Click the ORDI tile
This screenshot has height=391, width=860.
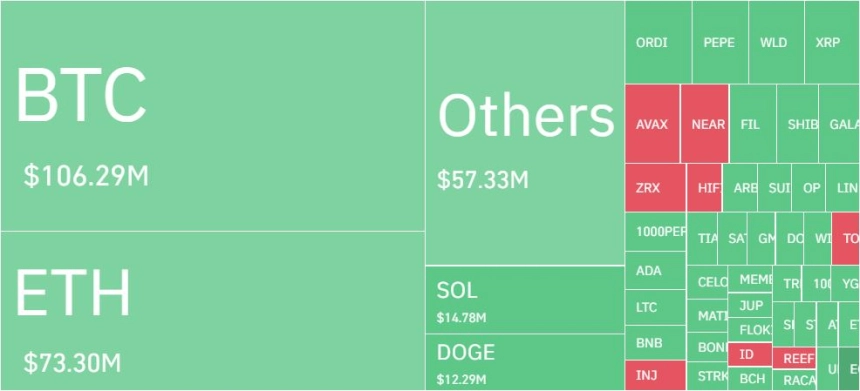pyautogui.click(x=658, y=42)
